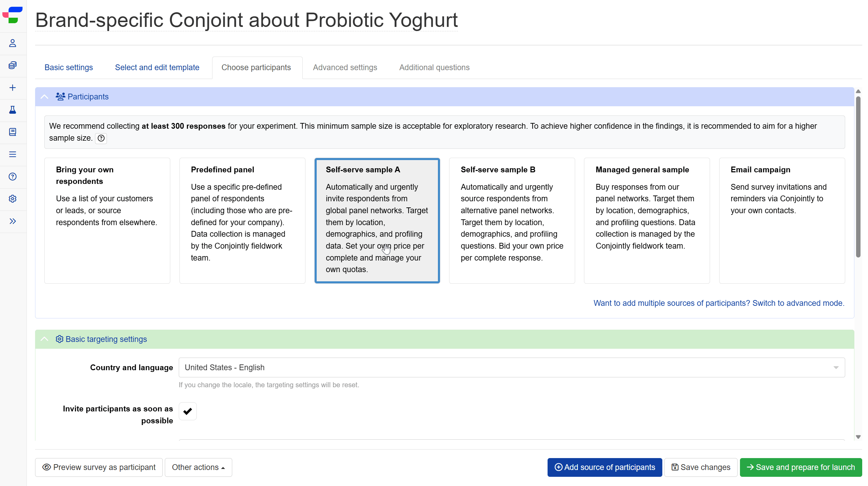Open the flask experiments icon
The height and width of the screenshot is (486, 868).
pos(13,110)
